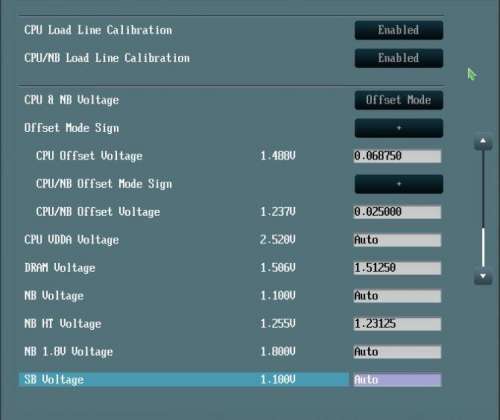Click the 1.237V CPU/NB reading
500x420 pixels.
click(x=278, y=212)
